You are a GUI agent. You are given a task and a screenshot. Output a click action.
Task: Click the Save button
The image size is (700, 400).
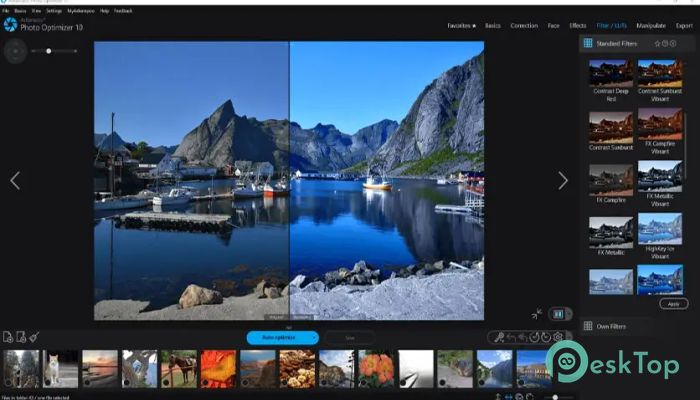[x=350, y=338]
